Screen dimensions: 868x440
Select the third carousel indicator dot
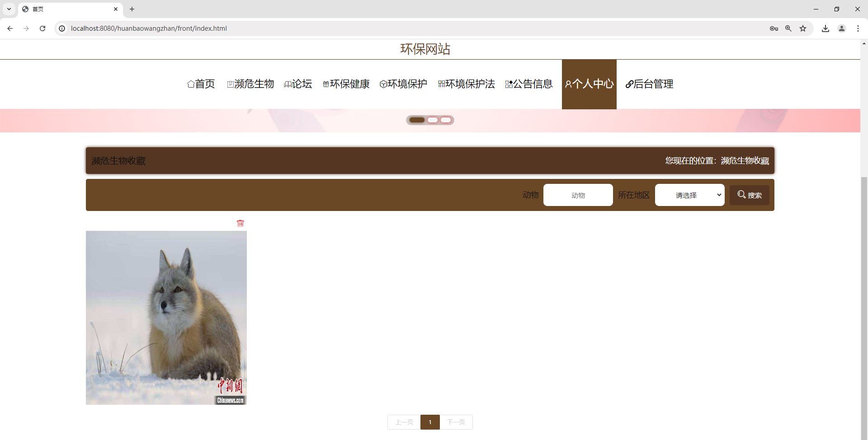click(x=446, y=120)
